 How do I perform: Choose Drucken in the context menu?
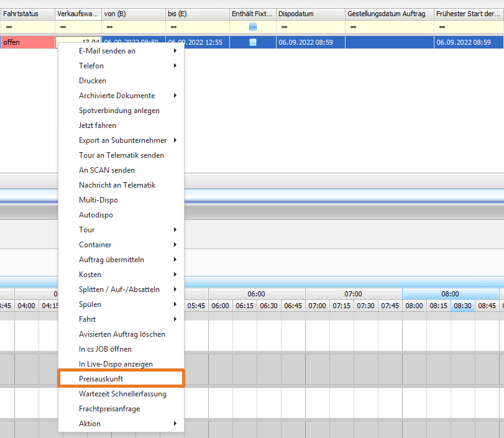click(x=93, y=81)
